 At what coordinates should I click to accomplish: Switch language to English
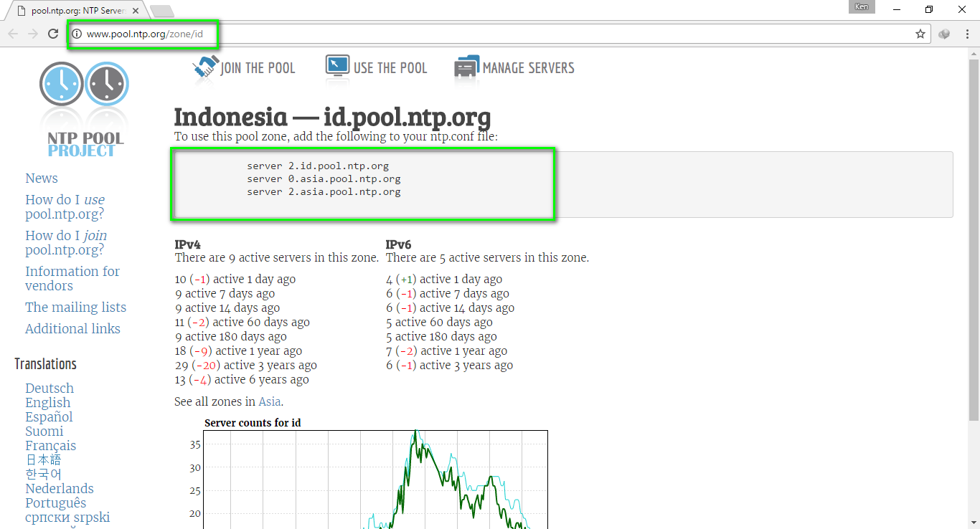[48, 403]
